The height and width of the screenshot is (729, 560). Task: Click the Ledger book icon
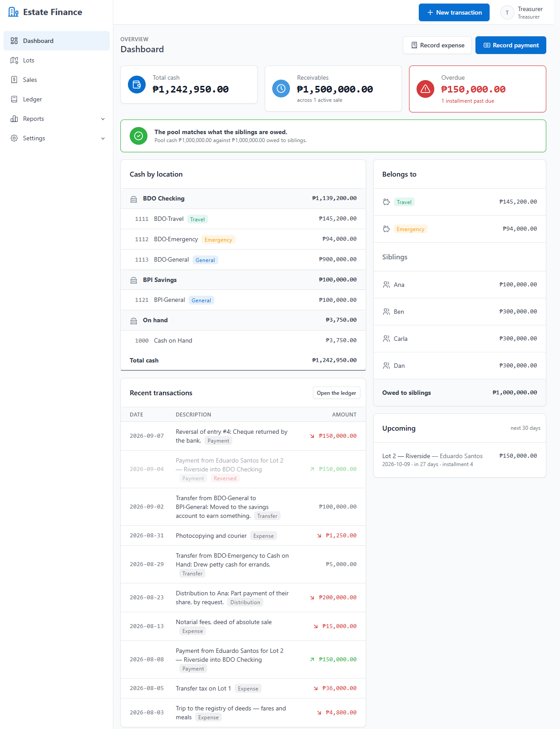pos(14,99)
